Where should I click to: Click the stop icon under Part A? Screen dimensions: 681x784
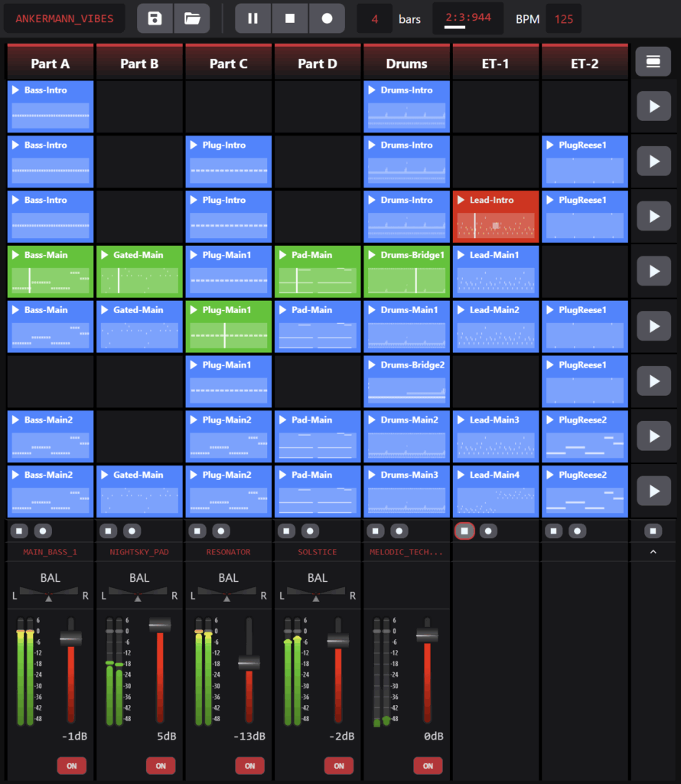point(19,531)
